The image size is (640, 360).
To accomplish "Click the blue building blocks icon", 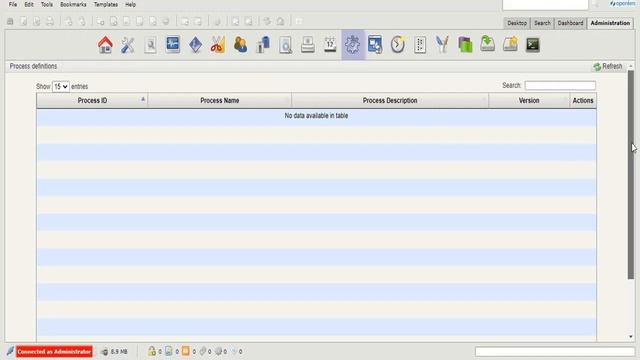I will [263, 45].
